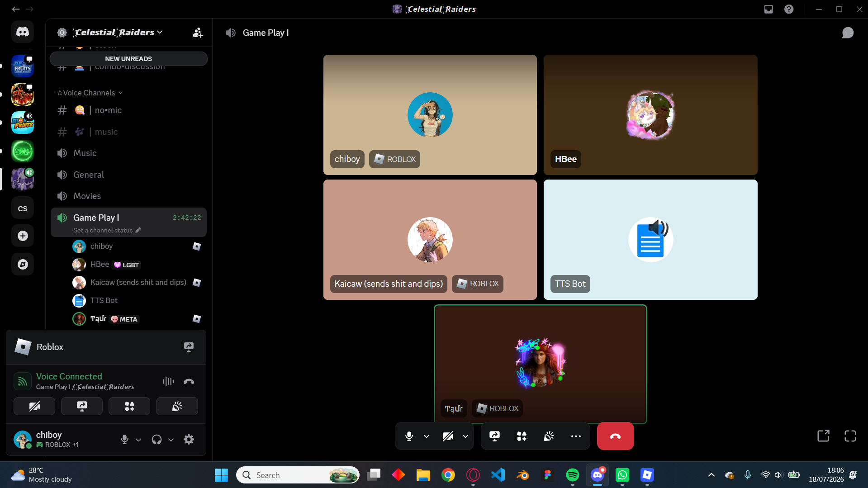Open Spotify from the Windows taskbar

tap(572, 475)
